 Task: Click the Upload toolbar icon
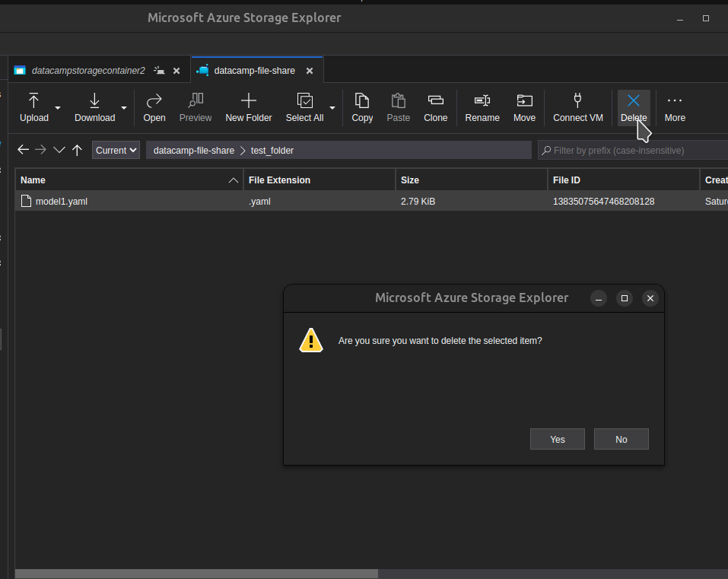coord(33,100)
